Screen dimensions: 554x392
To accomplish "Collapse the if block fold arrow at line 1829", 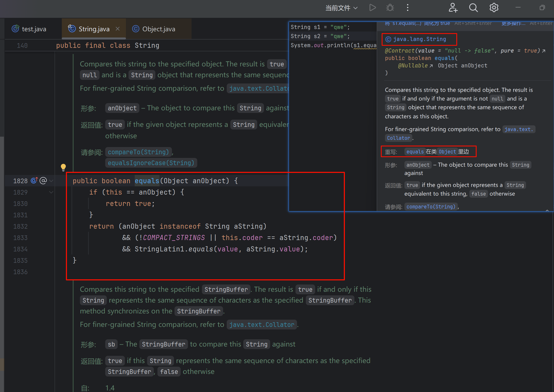I will pyautogui.click(x=51, y=192).
